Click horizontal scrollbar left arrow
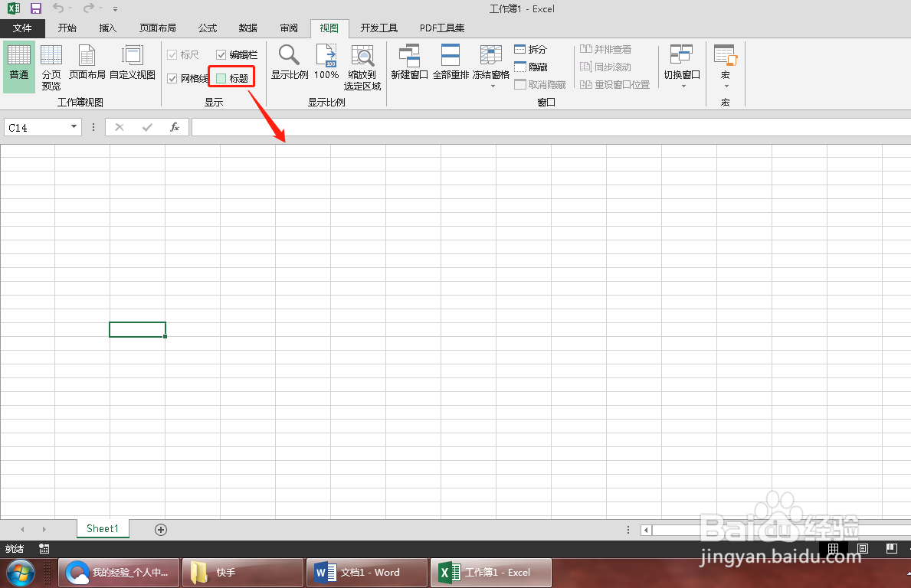This screenshot has width=911, height=588. click(x=646, y=529)
